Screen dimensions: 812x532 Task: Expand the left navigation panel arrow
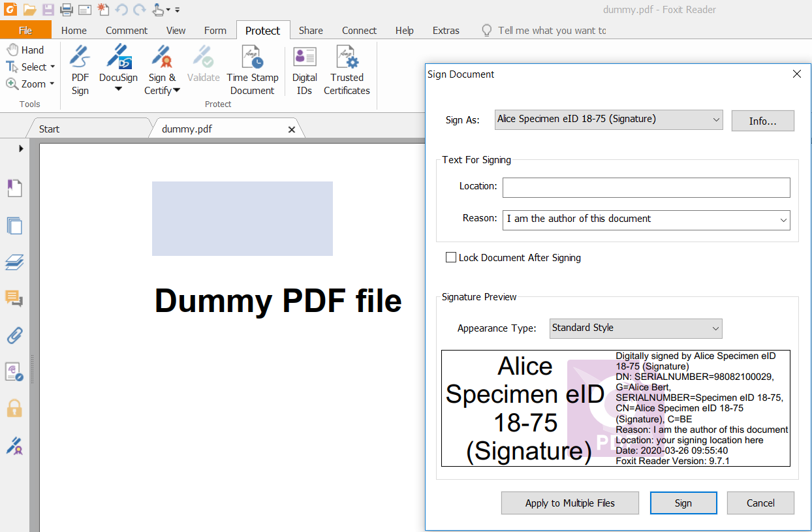[21, 148]
